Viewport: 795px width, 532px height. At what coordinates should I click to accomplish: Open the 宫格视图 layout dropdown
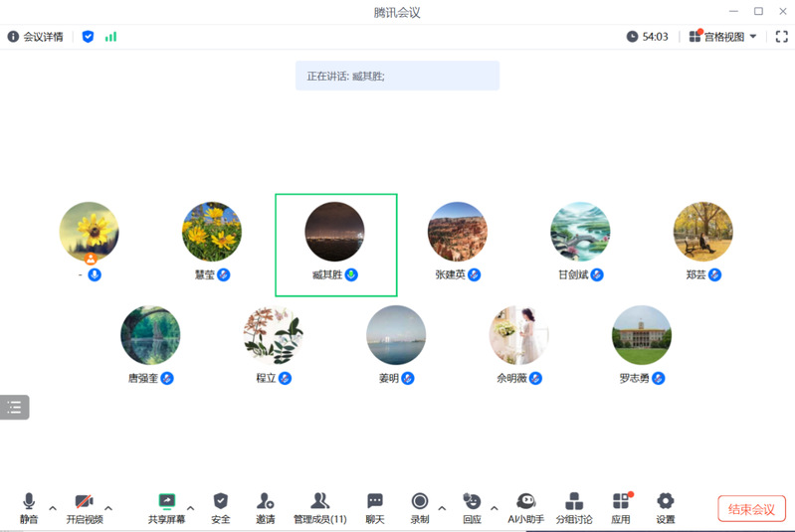click(722, 37)
